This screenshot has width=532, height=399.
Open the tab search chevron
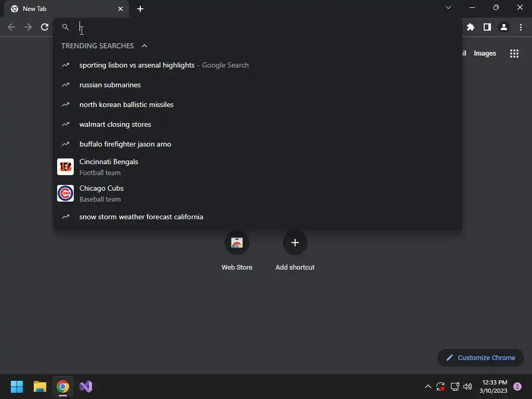coord(448,7)
